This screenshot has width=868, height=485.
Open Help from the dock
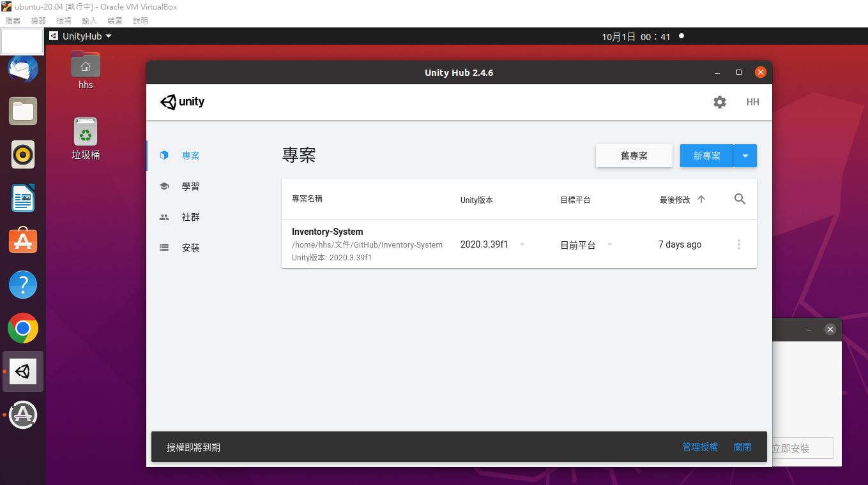pyautogui.click(x=23, y=285)
